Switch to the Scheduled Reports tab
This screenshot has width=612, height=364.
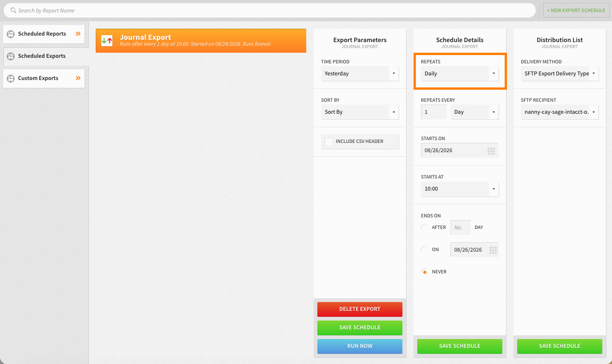point(44,34)
